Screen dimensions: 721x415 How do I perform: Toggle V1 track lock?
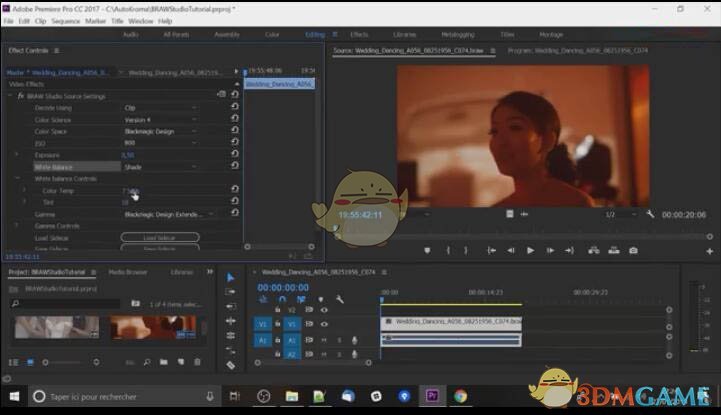278,324
